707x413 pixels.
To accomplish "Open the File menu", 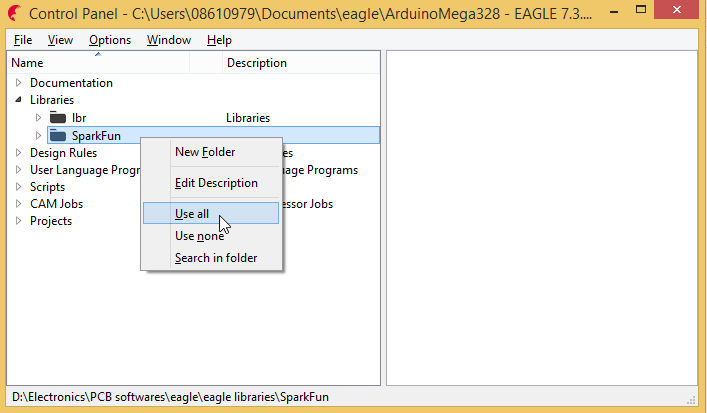I will tap(23, 40).
